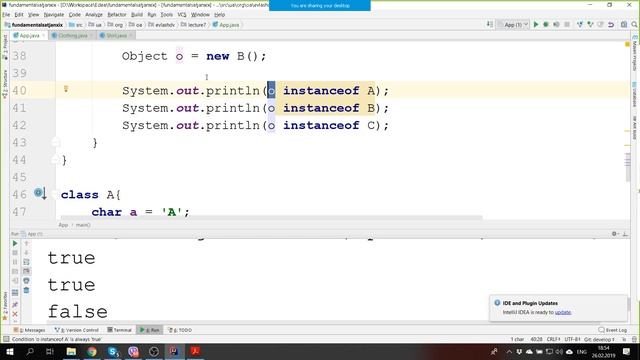Open Windows Start menu
640x360 pixels.
9,351
